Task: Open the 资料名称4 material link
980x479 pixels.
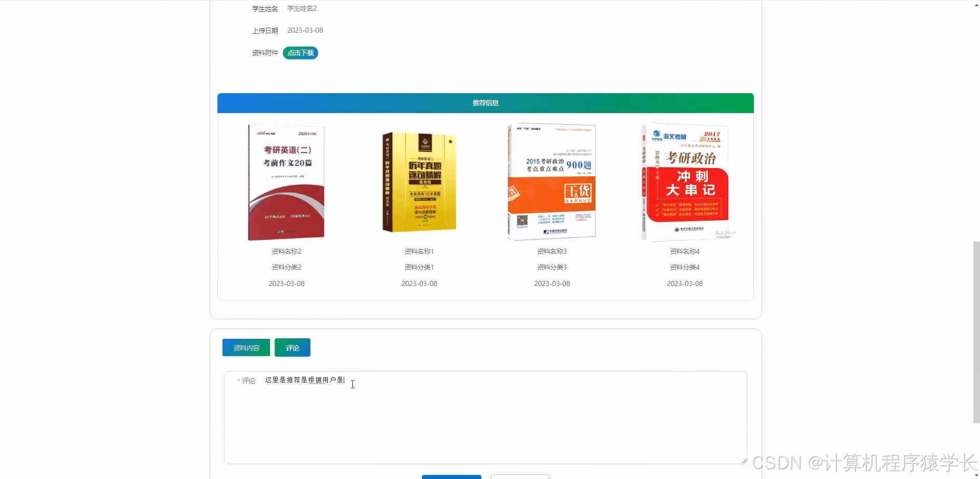Action: coord(684,251)
